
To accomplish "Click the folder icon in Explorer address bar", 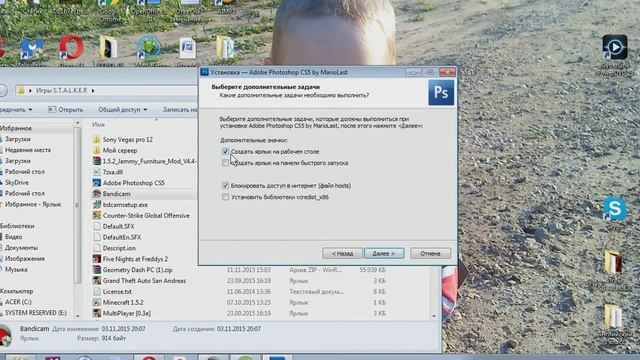I will click(x=21, y=90).
